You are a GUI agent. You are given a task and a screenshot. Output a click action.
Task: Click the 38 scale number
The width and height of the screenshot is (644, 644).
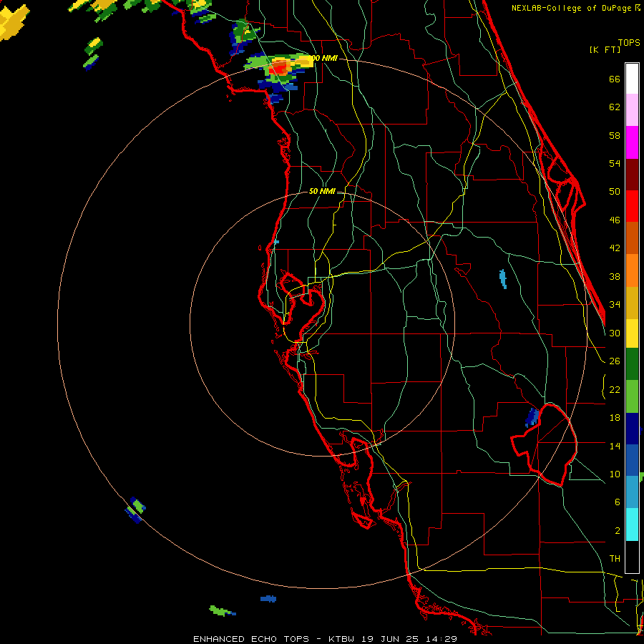[615, 276]
